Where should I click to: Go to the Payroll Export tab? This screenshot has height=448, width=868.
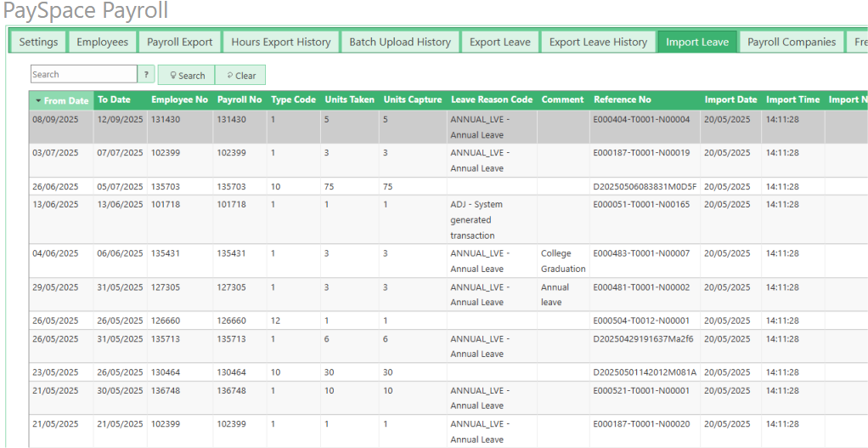coord(179,42)
